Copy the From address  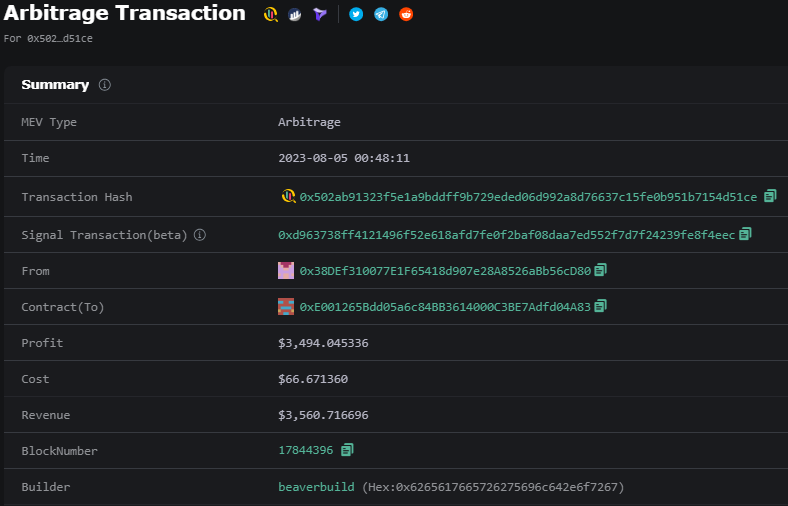[x=600, y=270]
